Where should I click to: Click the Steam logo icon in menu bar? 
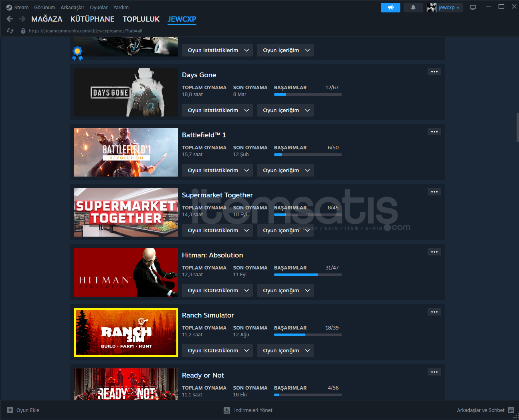(9, 7)
